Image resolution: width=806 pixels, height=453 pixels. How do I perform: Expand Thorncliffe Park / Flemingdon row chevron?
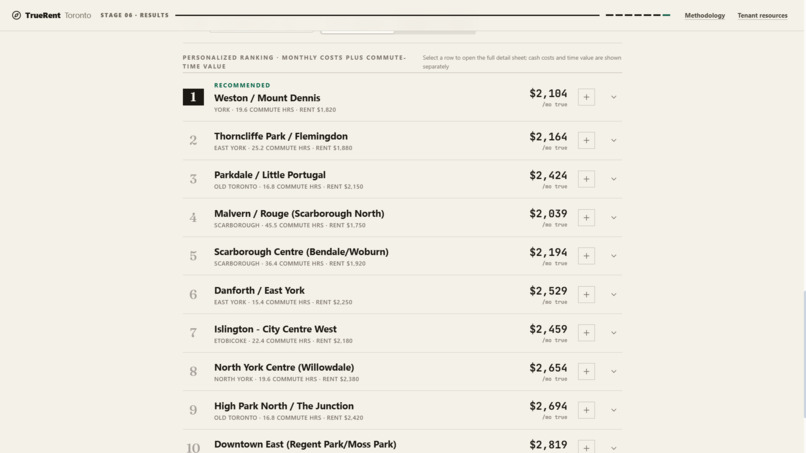tap(613, 140)
